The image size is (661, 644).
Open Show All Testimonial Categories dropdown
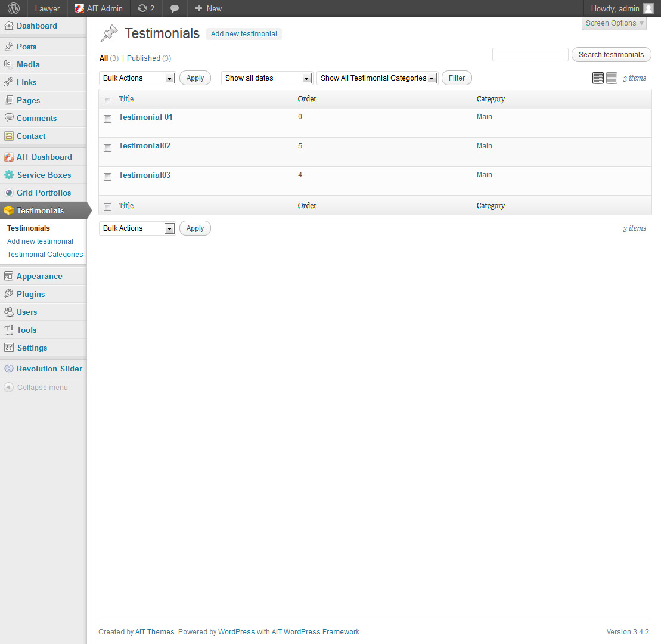point(378,78)
